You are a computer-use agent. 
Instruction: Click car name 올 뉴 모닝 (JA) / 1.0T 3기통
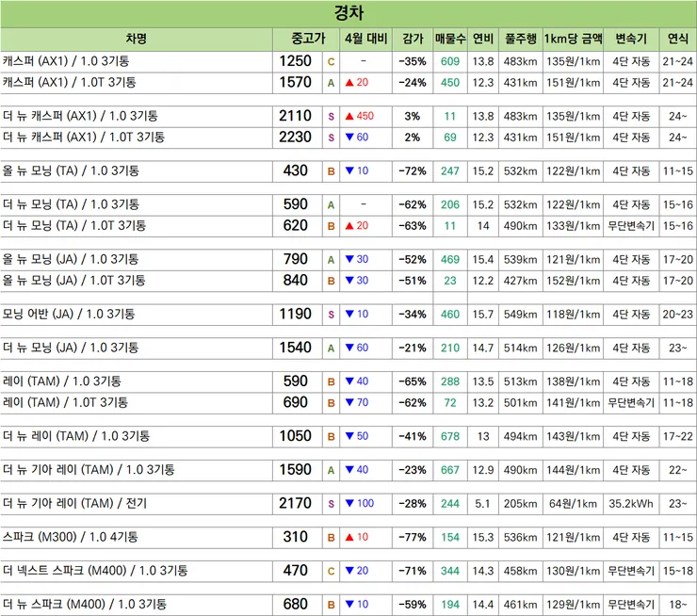pos(73,281)
